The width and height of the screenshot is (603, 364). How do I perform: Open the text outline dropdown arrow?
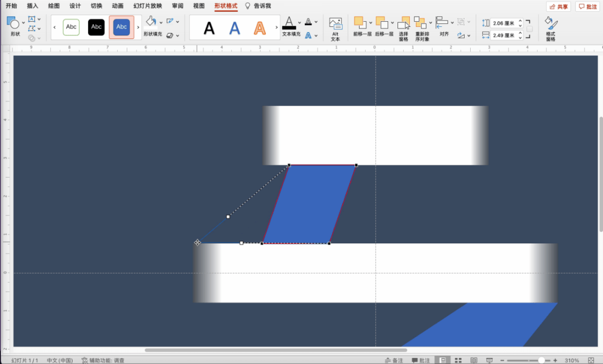click(316, 22)
